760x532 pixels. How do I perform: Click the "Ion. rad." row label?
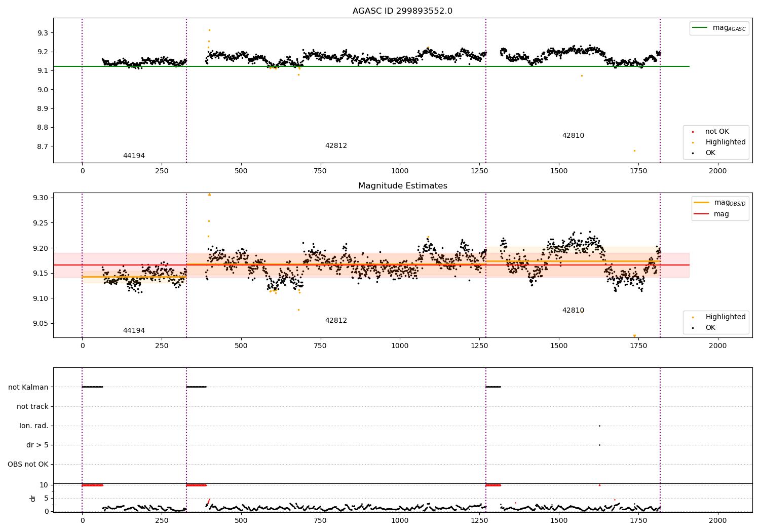coord(34,426)
